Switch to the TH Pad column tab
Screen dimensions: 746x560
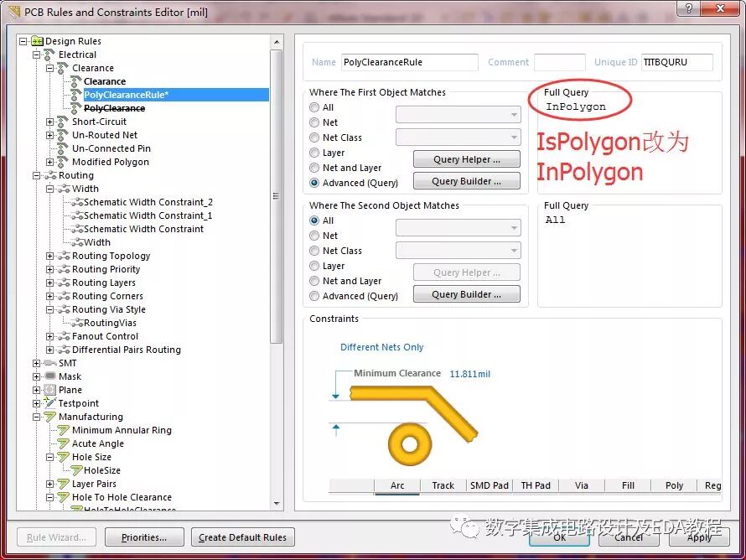(536, 485)
